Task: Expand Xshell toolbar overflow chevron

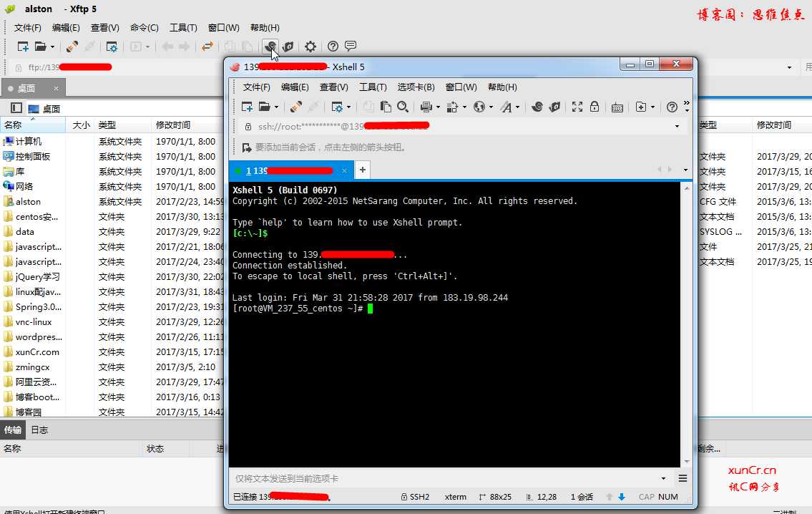Action: click(687, 106)
